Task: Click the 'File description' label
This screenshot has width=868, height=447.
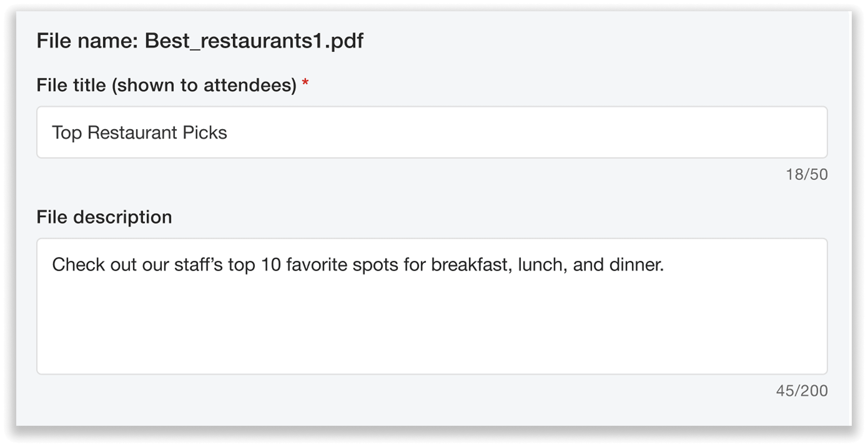Action: coord(104,217)
